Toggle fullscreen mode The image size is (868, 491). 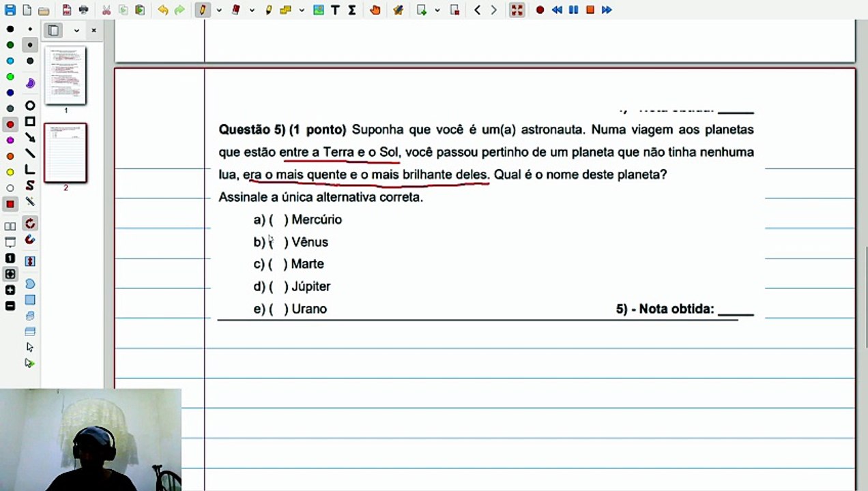517,10
